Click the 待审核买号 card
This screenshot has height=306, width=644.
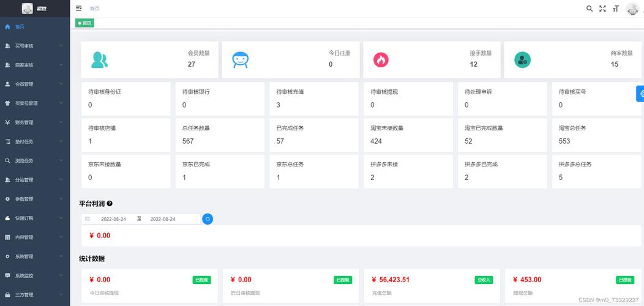coord(596,99)
